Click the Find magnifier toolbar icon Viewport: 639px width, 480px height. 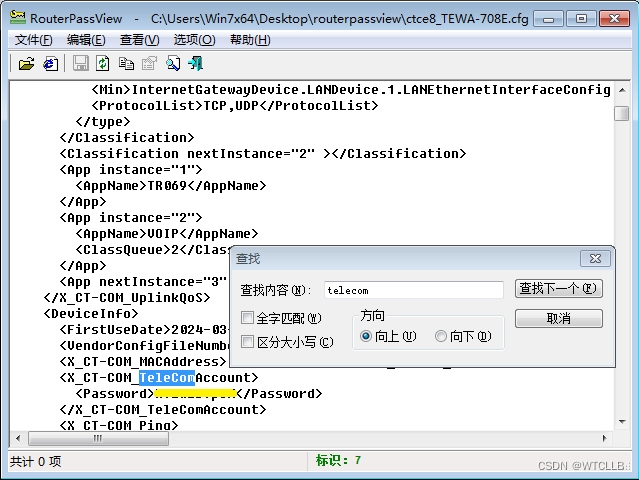click(173, 64)
